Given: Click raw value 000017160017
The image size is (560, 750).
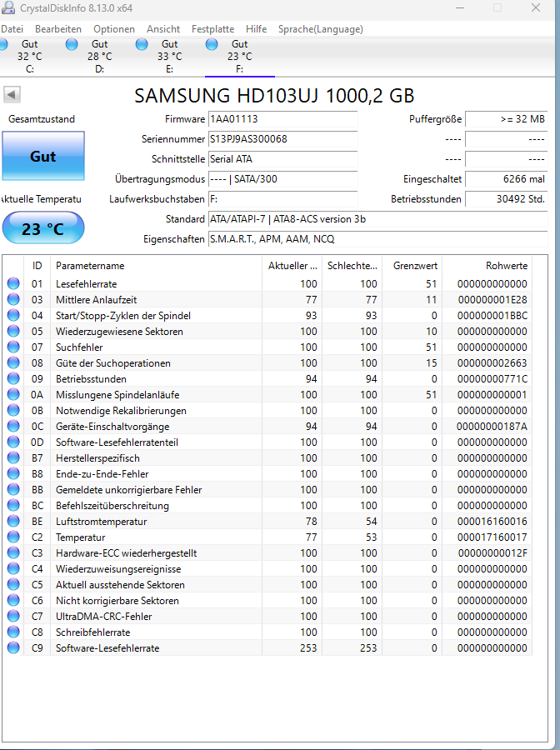Looking at the screenshot, I should click(x=492, y=537).
